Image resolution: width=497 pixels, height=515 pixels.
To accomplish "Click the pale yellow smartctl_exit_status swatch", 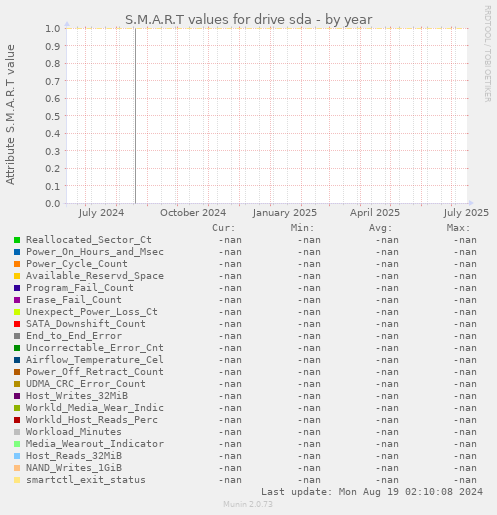I will pyautogui.click(x=17, y=480).
